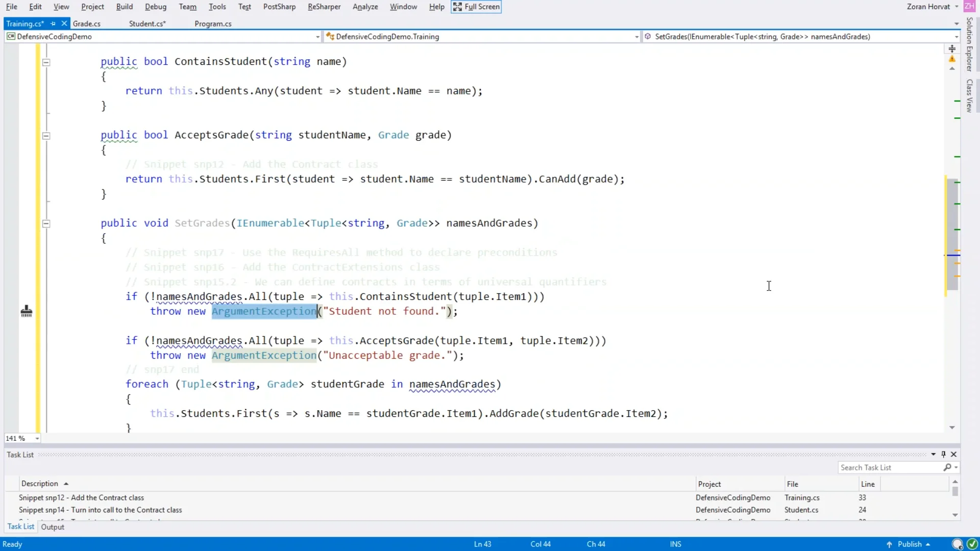
Task: Open the File menu
Action: click(11, 7)
